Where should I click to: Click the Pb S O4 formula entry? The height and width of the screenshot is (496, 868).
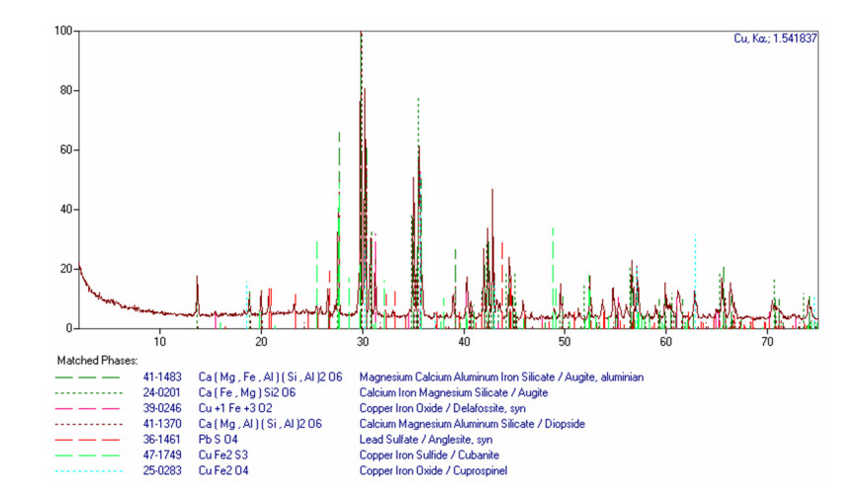pyautogui.click(x=224, y=440)
